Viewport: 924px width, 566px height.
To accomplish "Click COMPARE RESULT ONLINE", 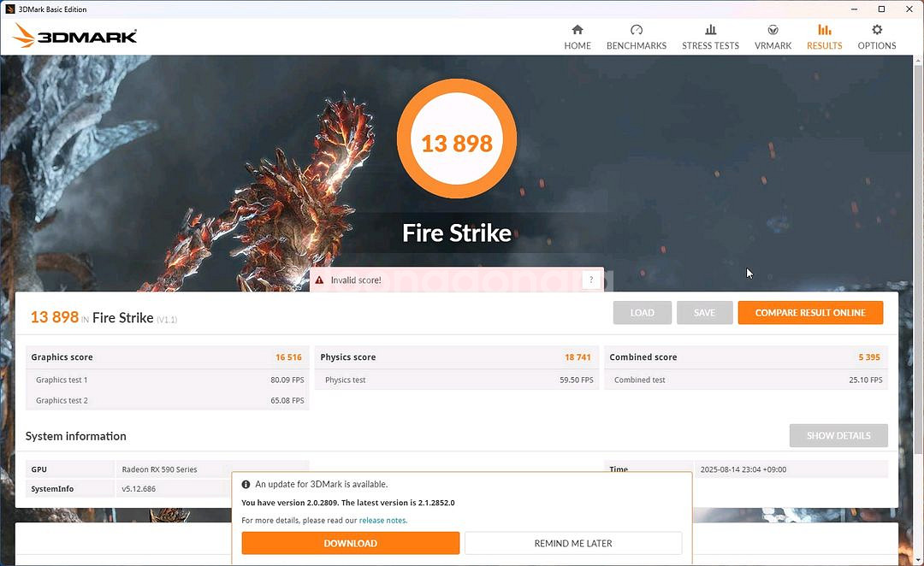I will pos(810,313).
